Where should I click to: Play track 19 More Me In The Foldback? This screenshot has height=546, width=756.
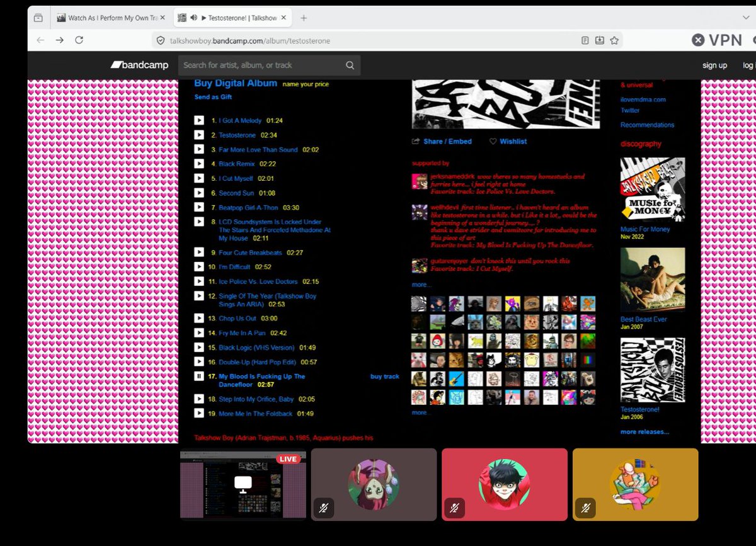point(199,413)
